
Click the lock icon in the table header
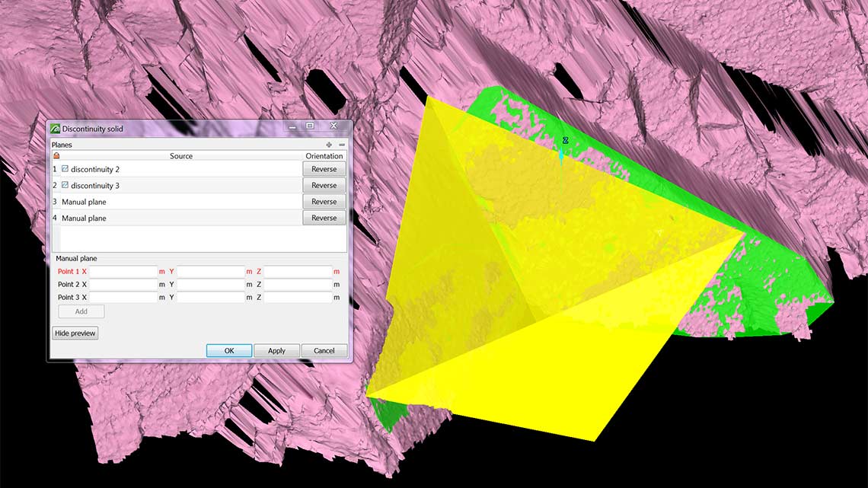point(56,156)
